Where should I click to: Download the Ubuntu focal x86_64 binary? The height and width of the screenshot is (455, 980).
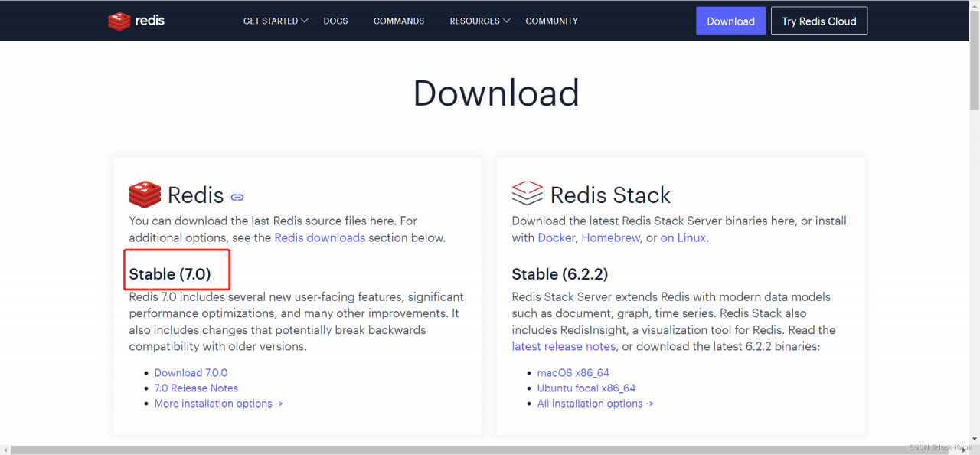tap(586, 388)
